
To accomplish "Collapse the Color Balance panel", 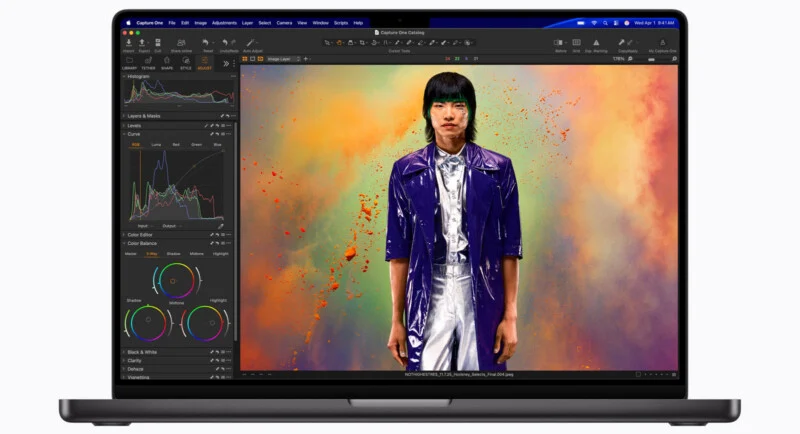I will pyautogui.click(x=124, y=244).
